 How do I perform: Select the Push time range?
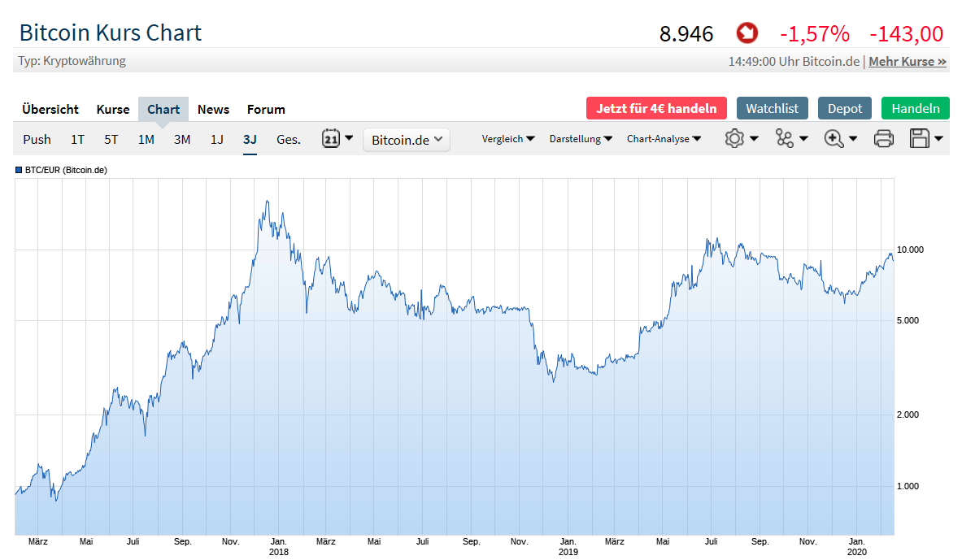click(x=37, y=139)
